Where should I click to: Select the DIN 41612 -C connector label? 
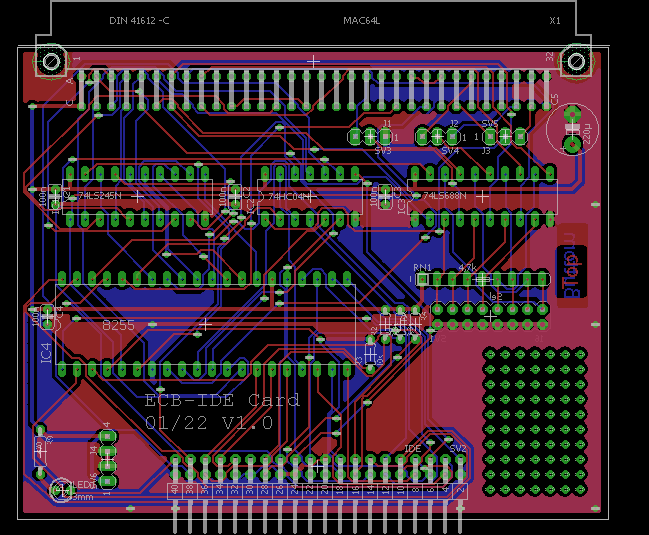coord(139,20)
